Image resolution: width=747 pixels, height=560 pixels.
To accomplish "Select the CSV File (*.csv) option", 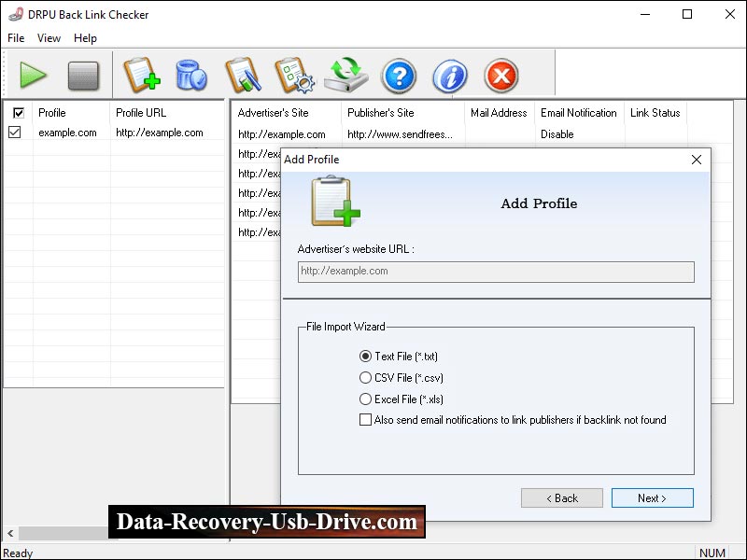I will click(365, 378).
